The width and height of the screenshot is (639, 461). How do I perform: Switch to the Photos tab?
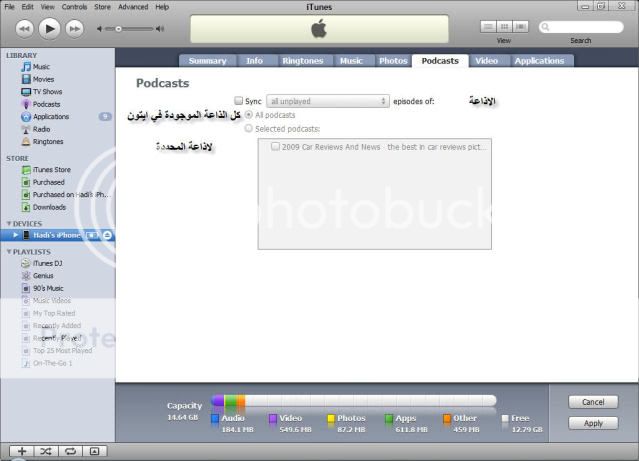click(x=393, y=61)
